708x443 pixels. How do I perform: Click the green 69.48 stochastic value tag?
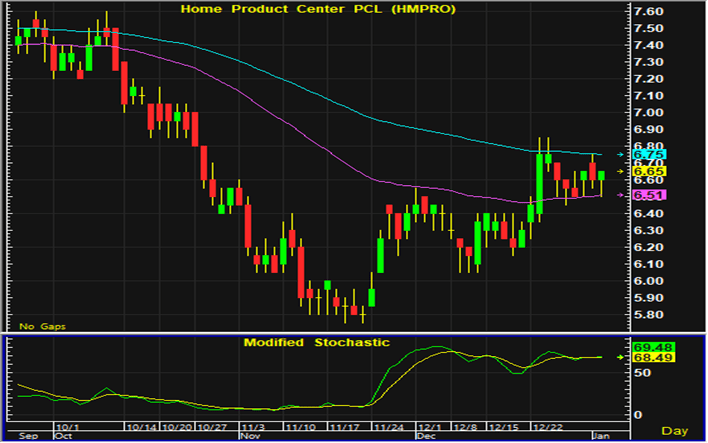coord(648,346)
